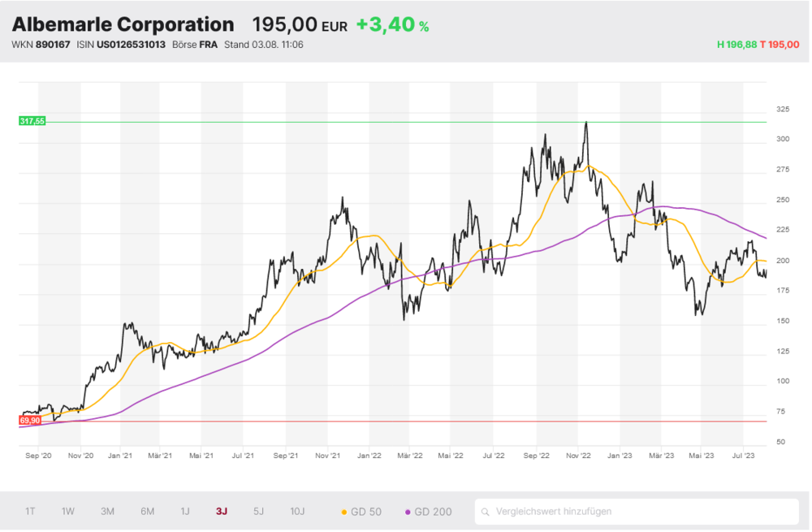The image size is (812, 532).
Task: Select the 1T time range
Action: pos(30,512)
